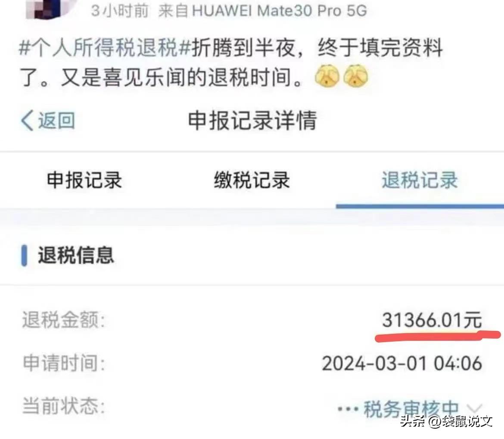This screenshot has width=504, height=439.
Task: Click the 头条 @袋鼠说文 watermark
Action: pyautogui.click(x=446, y=421)
